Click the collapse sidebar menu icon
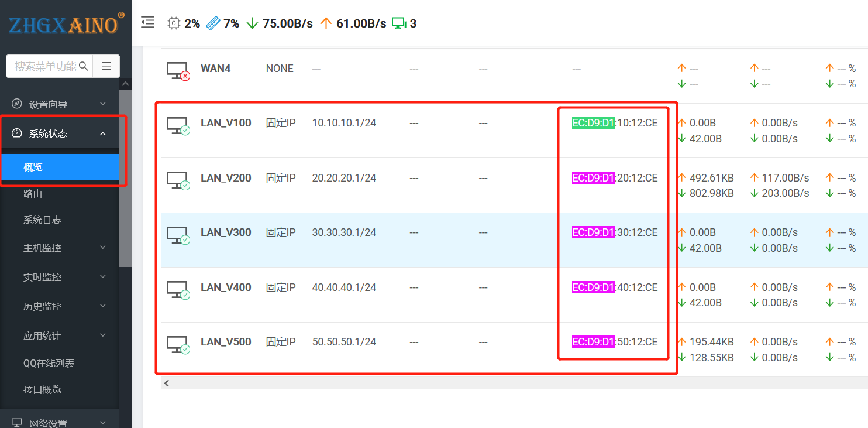Viewport: 868px width, 428px height. pos(148,23)
